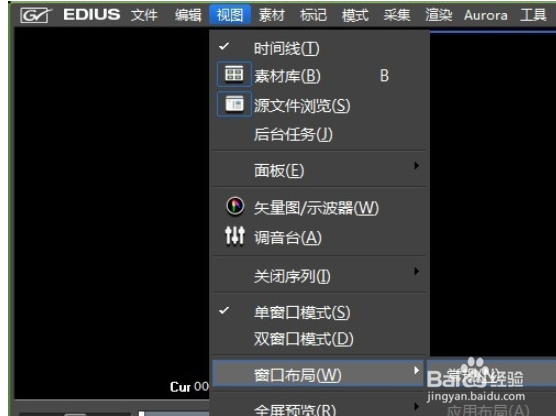This screenshot has width=556, height=416.
Task: Expand the 窗口布局(W) submenu arrow
Action: pos(416,371)
